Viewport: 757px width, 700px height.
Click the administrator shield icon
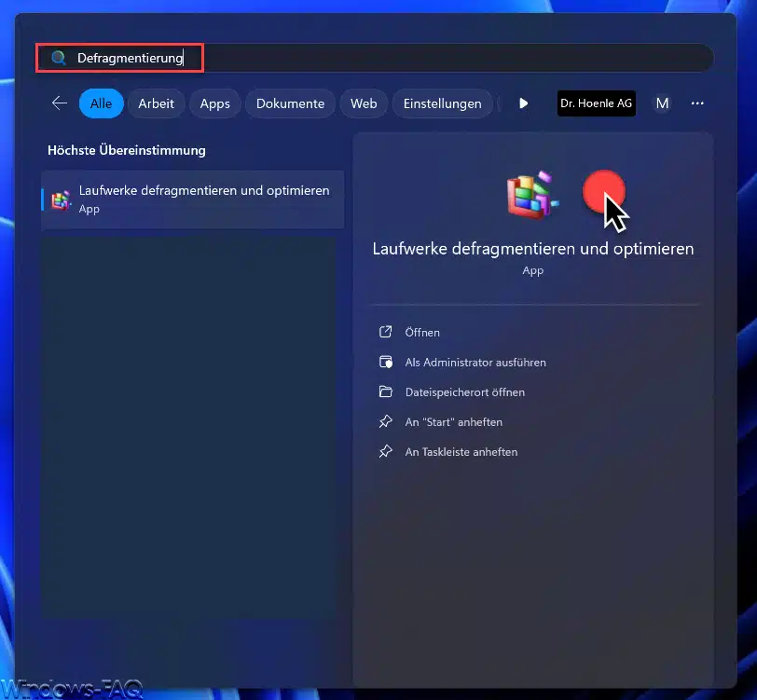386,362
